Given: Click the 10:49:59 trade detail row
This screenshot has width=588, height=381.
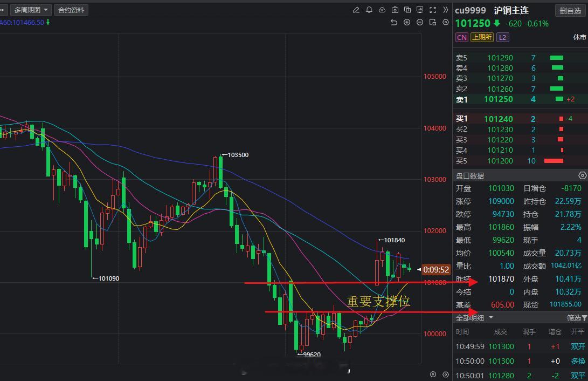Looking at the screenshot, I should click(520, 346).
